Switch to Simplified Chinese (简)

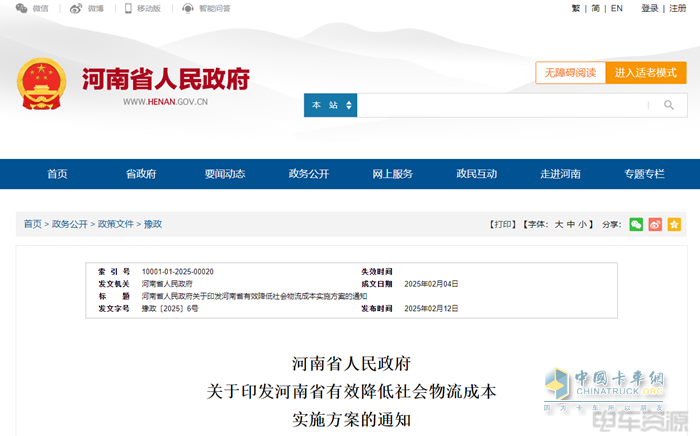point(596,8)
